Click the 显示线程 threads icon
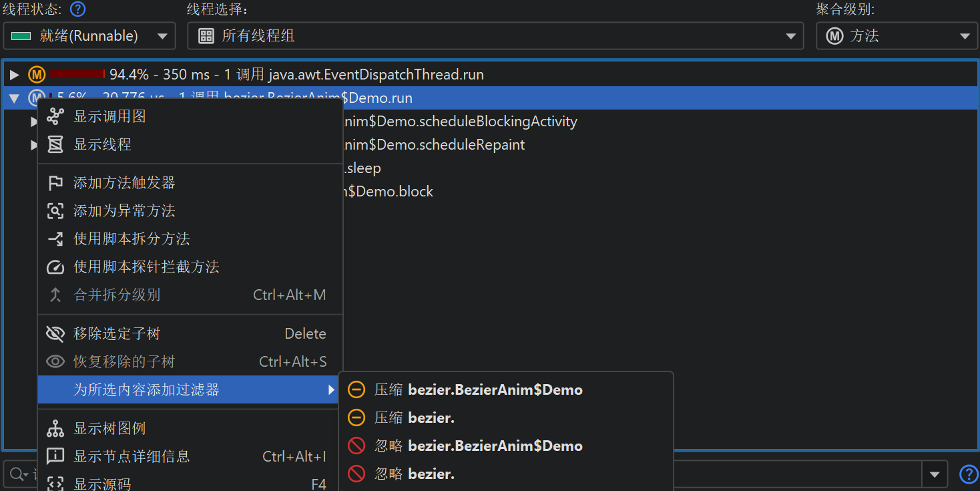The width and height of the screenshot is (980, 491). point(55,144)
